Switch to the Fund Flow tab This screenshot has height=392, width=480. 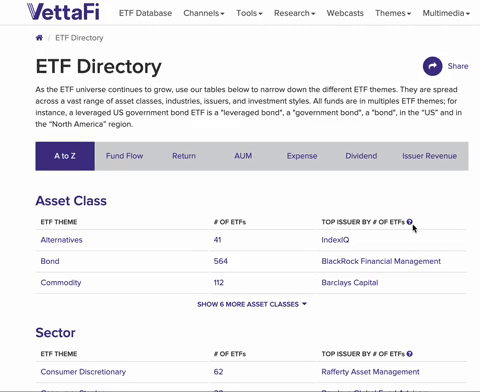124,156
